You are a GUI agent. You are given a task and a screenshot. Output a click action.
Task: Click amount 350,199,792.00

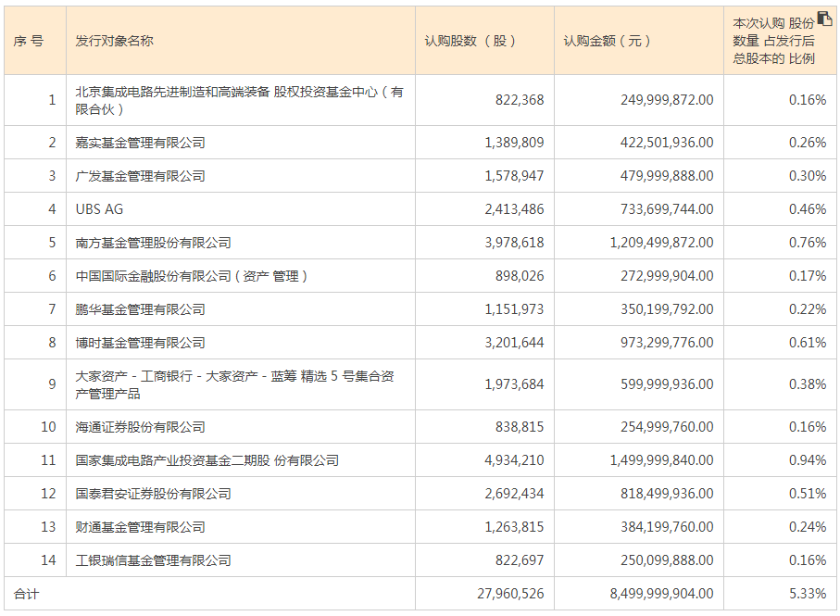coord(667,309)
